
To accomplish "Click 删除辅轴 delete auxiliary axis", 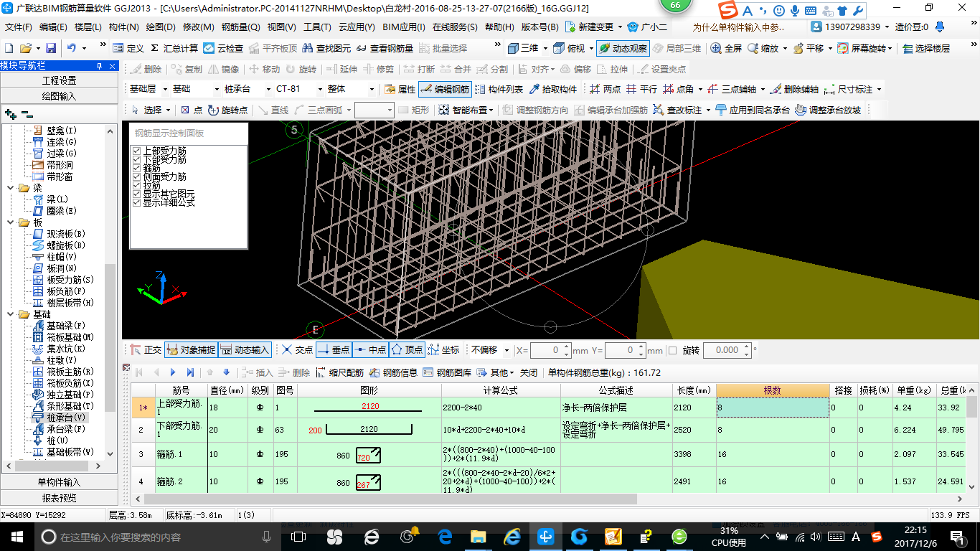I will click(794, 89).
